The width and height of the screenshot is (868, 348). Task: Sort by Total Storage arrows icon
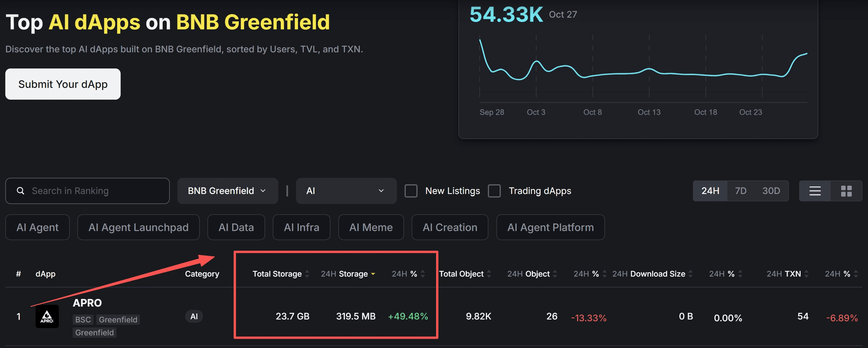pyautogui.click(x=307, y=274)
